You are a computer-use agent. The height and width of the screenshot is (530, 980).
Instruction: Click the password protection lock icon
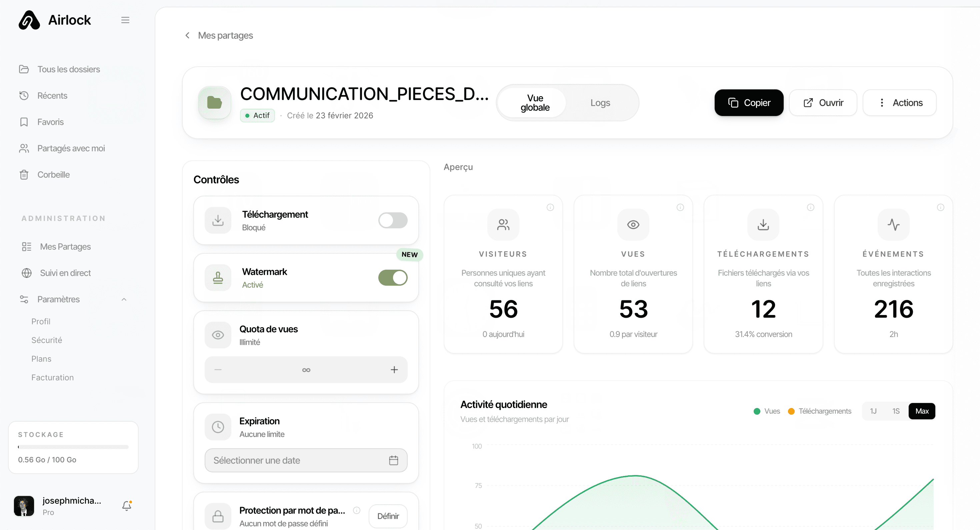pos(218,516)
